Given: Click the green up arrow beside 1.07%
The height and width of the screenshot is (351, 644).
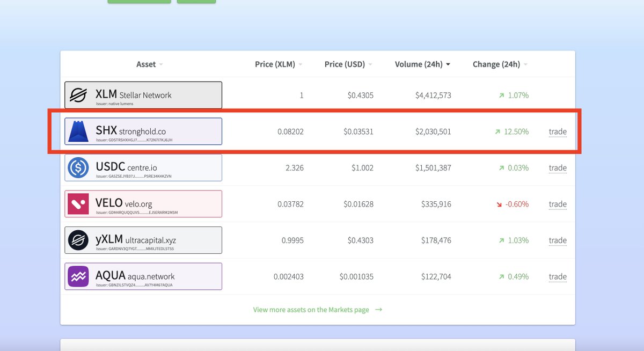Looking at the screenshot, I should pos(501,96).
